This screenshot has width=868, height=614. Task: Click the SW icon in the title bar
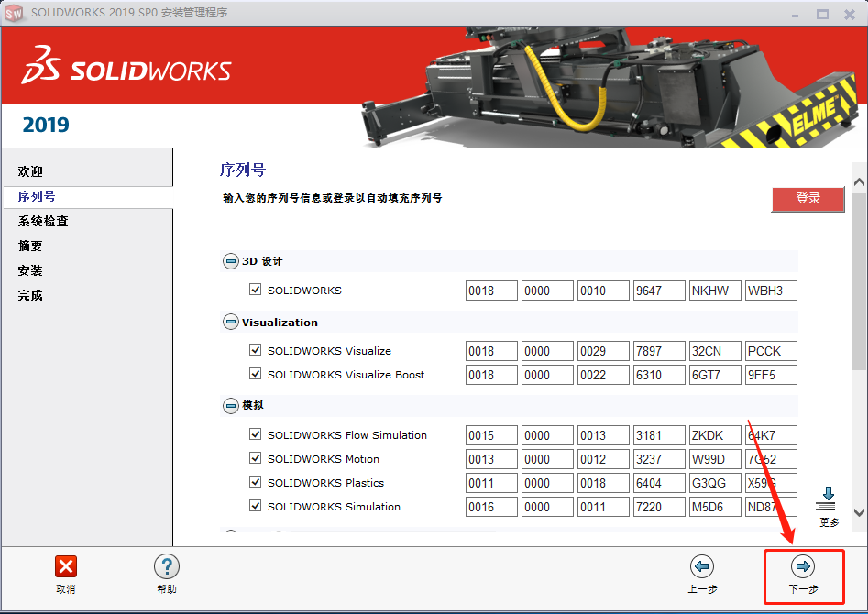13,13
